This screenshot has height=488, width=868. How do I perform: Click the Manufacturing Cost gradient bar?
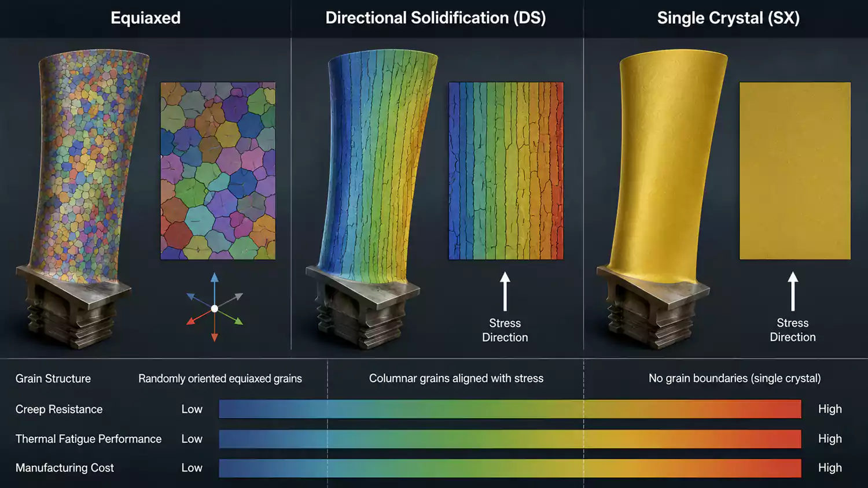(x=510, y=468)
